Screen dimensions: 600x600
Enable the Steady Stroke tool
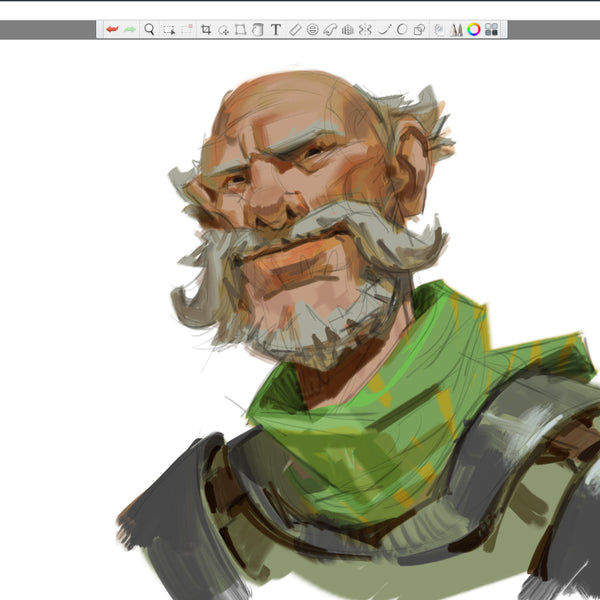click(x=384, y=30)
